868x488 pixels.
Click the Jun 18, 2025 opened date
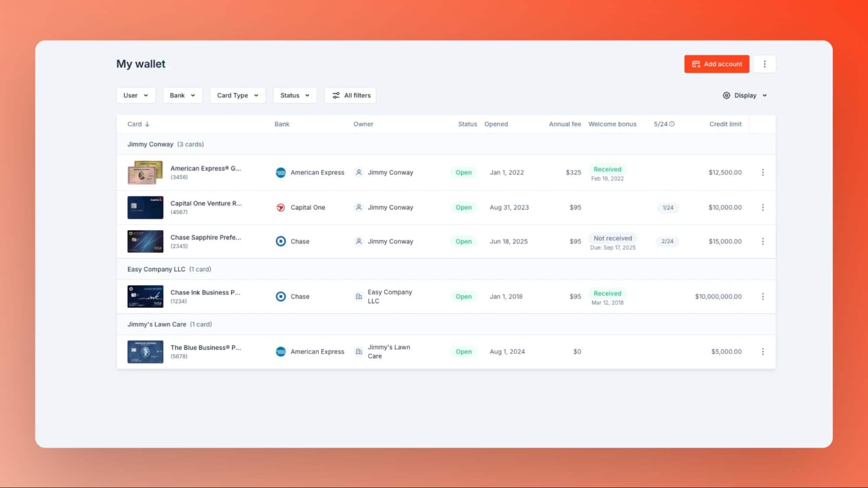(508, 241)
